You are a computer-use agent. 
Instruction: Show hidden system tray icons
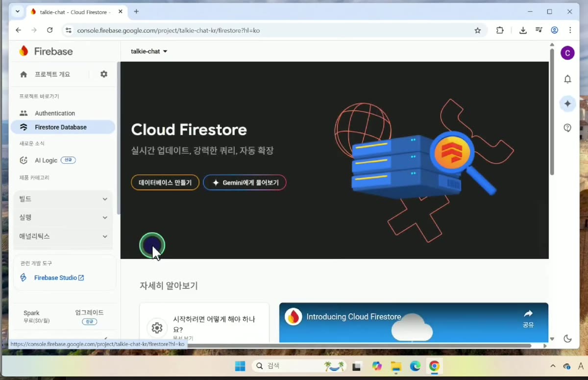tap(553, 366)
